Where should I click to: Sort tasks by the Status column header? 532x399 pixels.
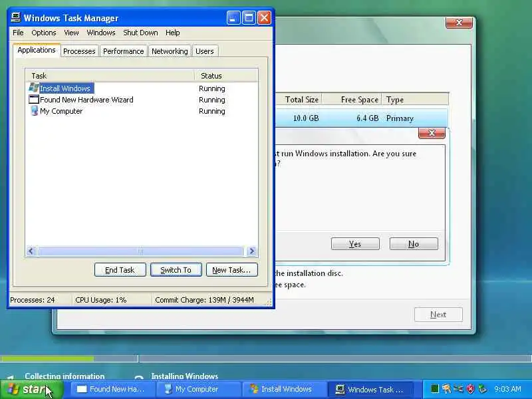coord(226,76)
